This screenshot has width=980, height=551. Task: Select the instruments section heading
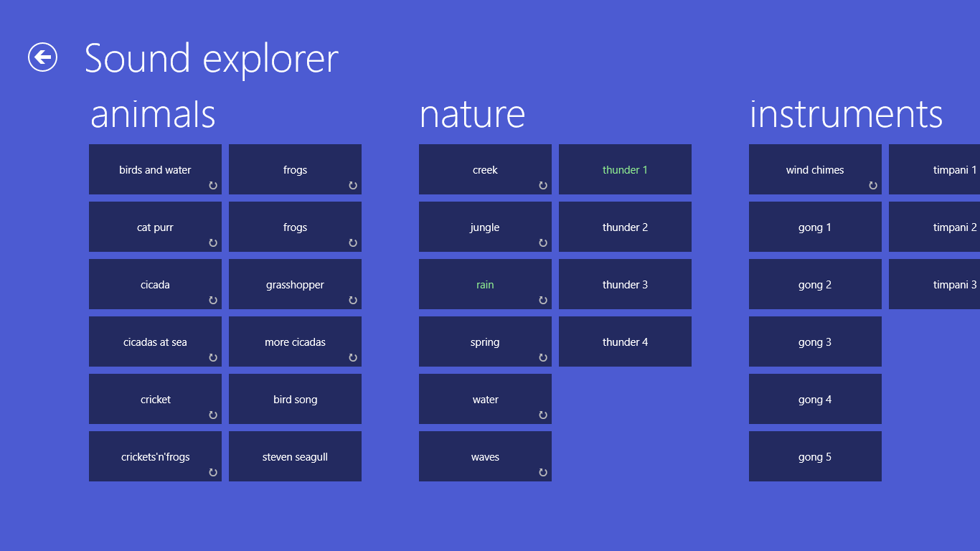pos(846,115)
